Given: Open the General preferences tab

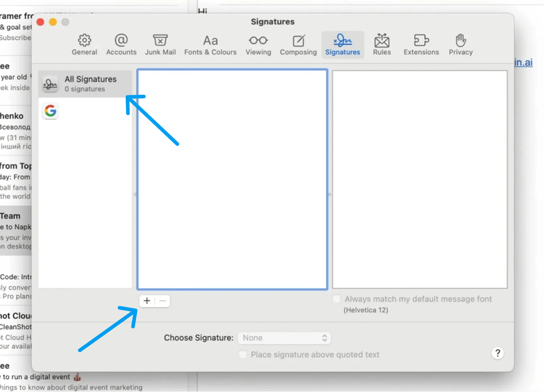Looking at the screenshot, I should click(84, 45).
